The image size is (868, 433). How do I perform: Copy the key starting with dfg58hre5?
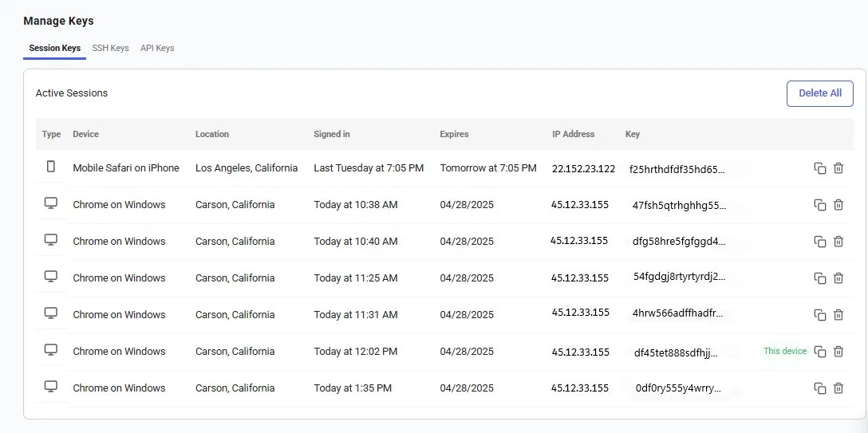[820, 241]
